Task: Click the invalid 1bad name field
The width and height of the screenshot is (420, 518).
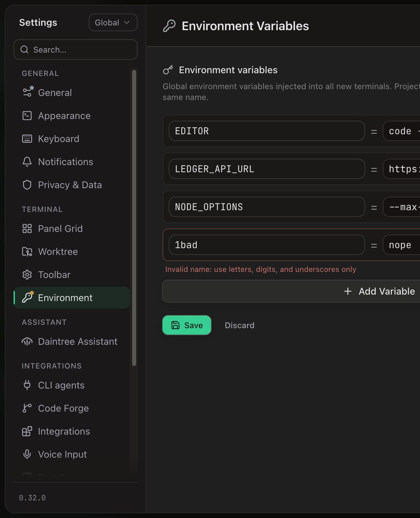Action: [267, 245]
